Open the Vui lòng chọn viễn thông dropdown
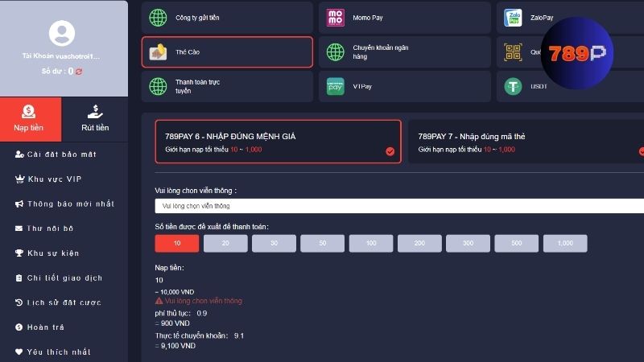644x362 pixels. [399, 206]
